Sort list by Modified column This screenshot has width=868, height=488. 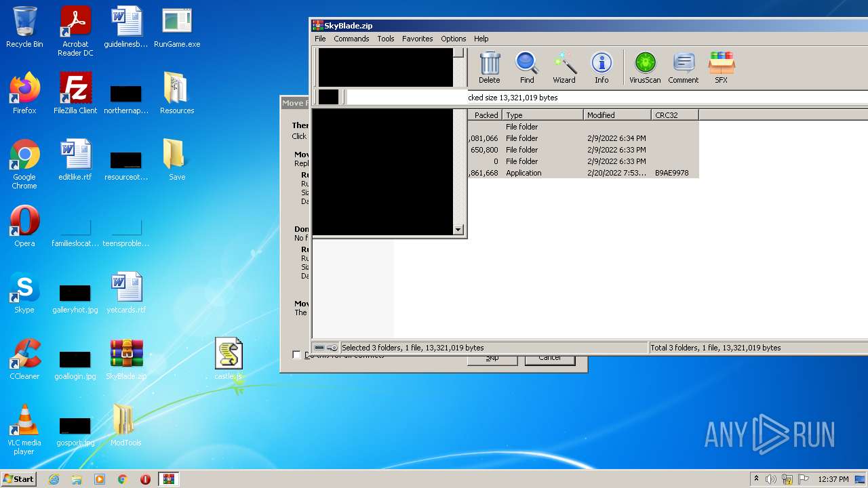[617, 115]
